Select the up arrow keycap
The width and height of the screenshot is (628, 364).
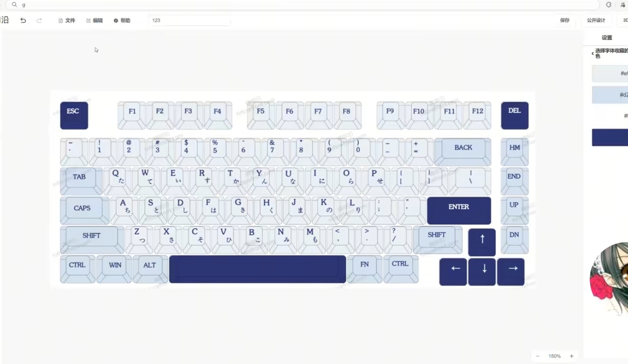482,242
